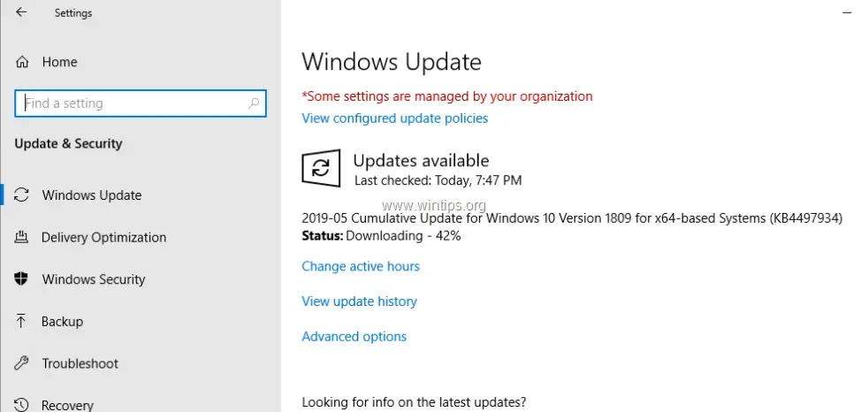Image resolution: width=868 pixels, height=412 pixels.
Task: Click the Update & Security category heading
Action: (68, 143)
